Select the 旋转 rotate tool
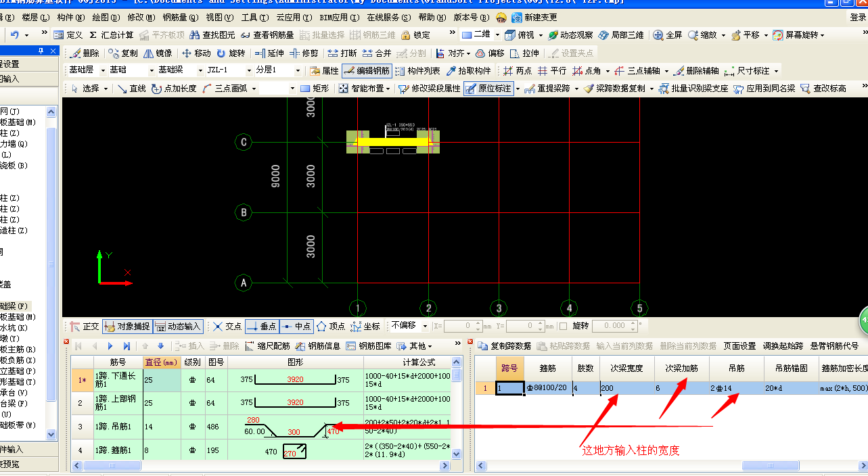 coord(231,53)
